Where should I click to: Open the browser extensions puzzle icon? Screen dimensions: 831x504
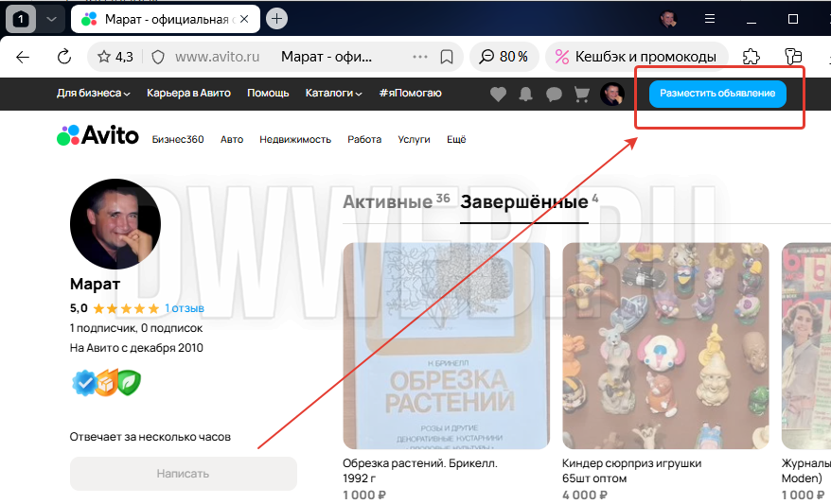tap(751, 57)
